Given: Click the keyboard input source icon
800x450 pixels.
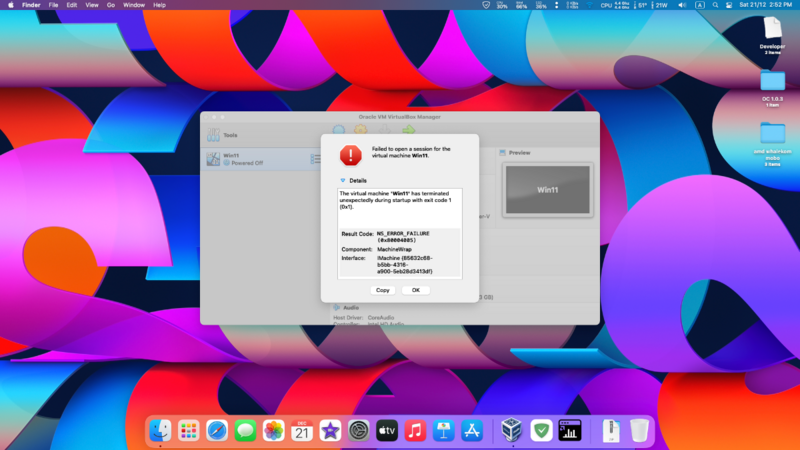Looking at the screenshot, I should click(699, 5).
